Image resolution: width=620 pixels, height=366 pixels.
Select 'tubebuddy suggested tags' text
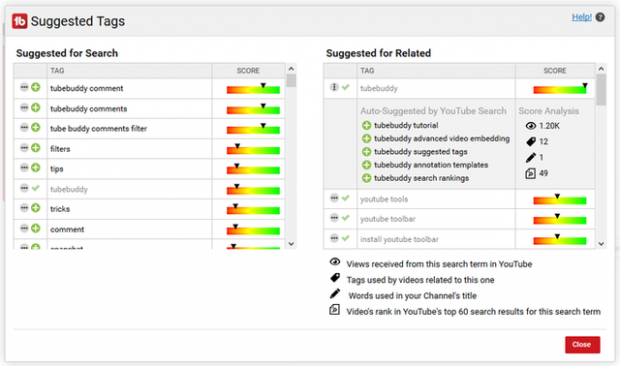click(421, 152)
